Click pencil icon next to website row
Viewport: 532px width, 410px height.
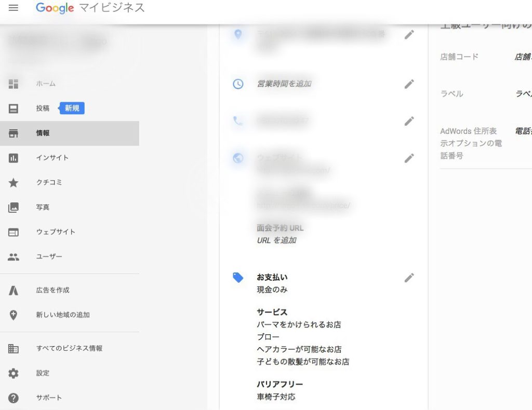click(409, 158)
